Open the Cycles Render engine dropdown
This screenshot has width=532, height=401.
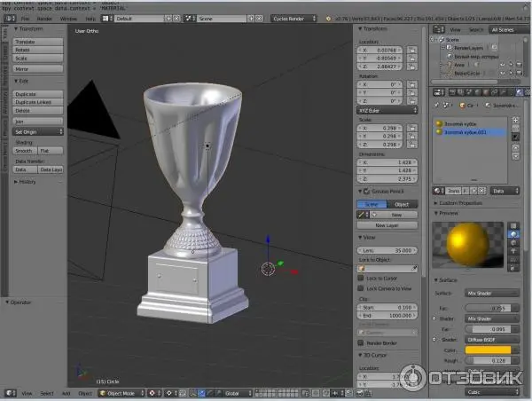pos(293,19)
